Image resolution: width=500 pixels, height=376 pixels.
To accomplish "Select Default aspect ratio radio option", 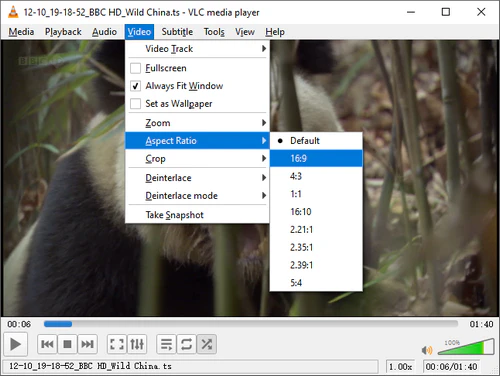I will coord(316,141).
